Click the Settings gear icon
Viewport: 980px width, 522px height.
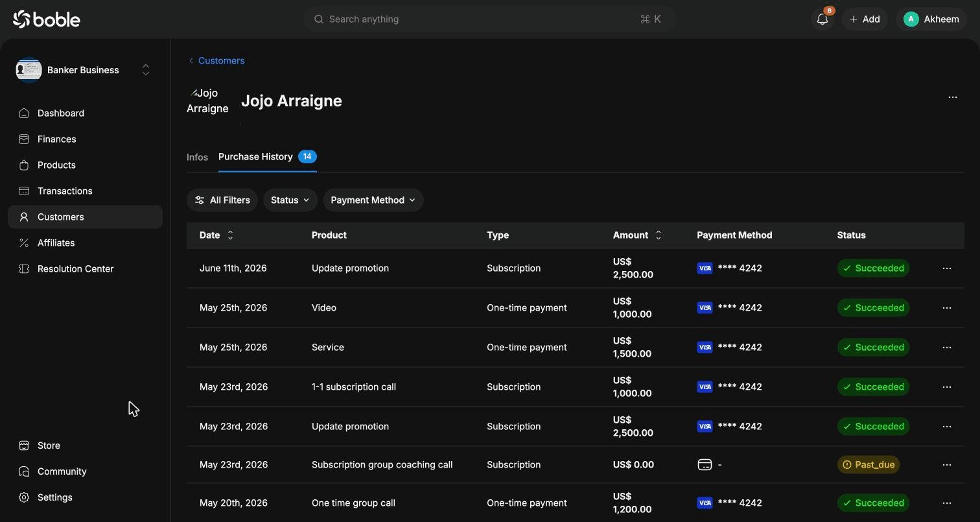pos(24,497)
